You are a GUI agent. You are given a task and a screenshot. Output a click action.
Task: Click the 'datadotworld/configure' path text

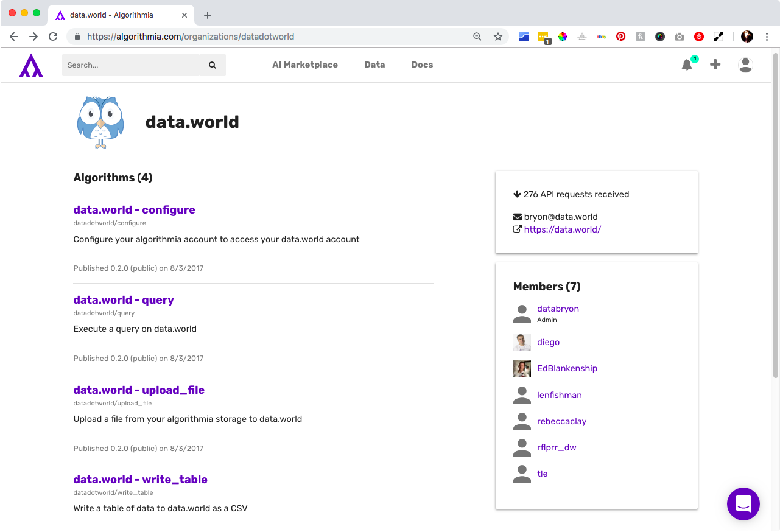pyautogui.click(x=110, y=223)
